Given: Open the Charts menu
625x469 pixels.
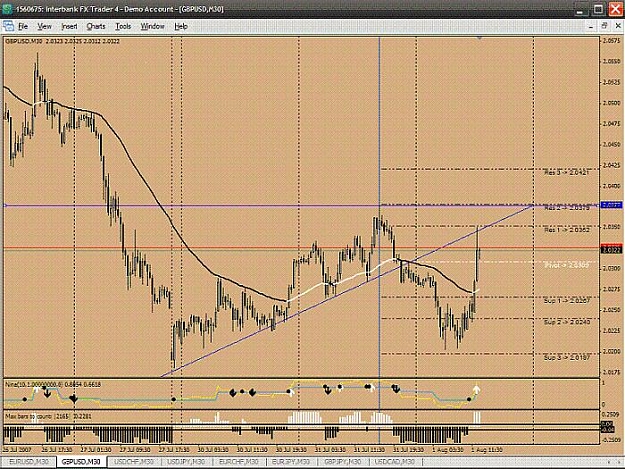Looking at the screenshot, I should [x=96, y=26].
